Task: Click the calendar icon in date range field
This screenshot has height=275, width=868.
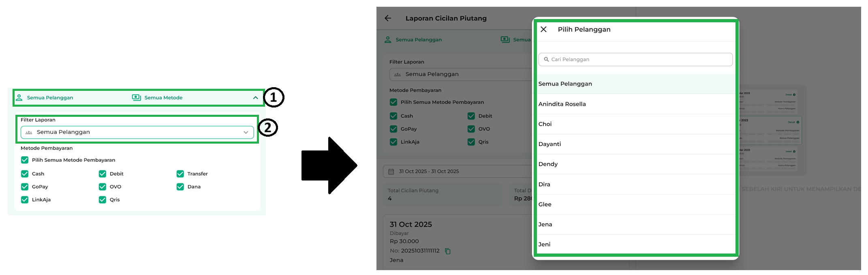Action: 391,172
